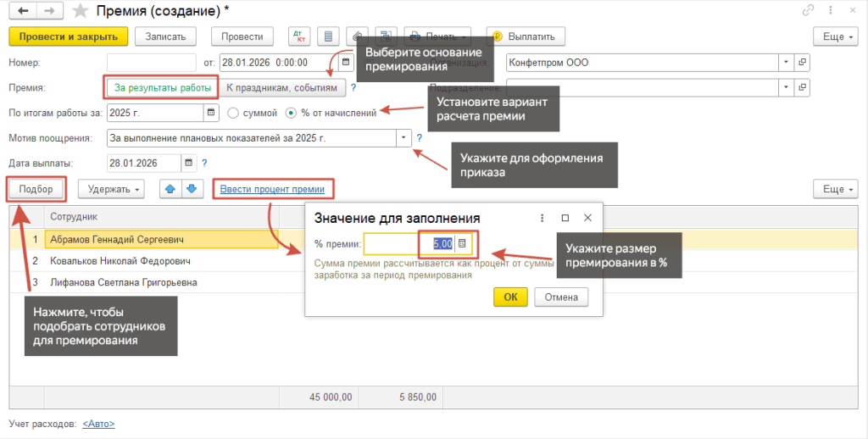Image resolution: width=868 pixels, height=439 pixels.
Task: Click Провести и закрыть button
Action: 69,36
